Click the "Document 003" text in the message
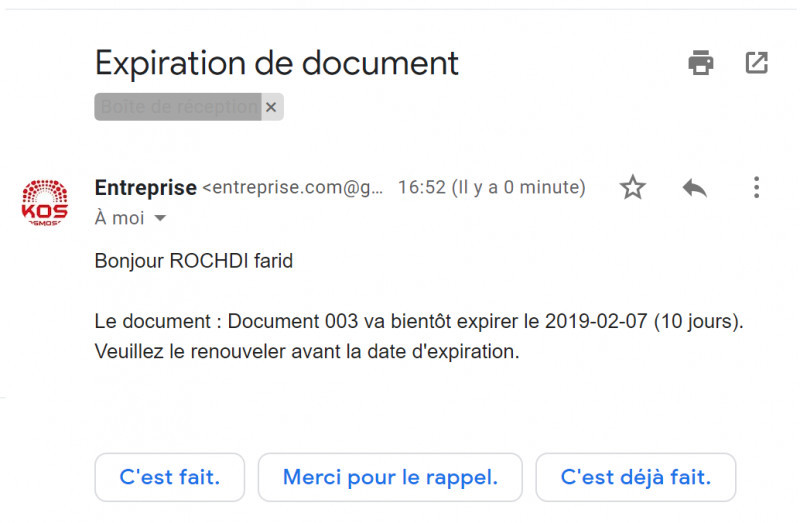This screenshot has width=800, height=523. tap(287, 322)
